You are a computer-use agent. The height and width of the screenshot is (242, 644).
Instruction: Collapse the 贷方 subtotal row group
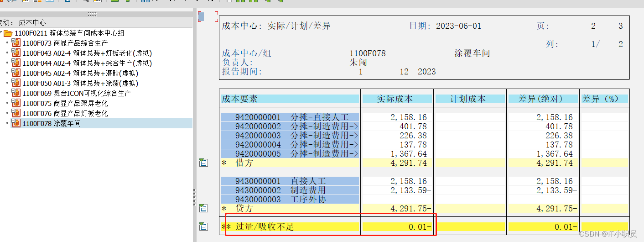point(203,208)
